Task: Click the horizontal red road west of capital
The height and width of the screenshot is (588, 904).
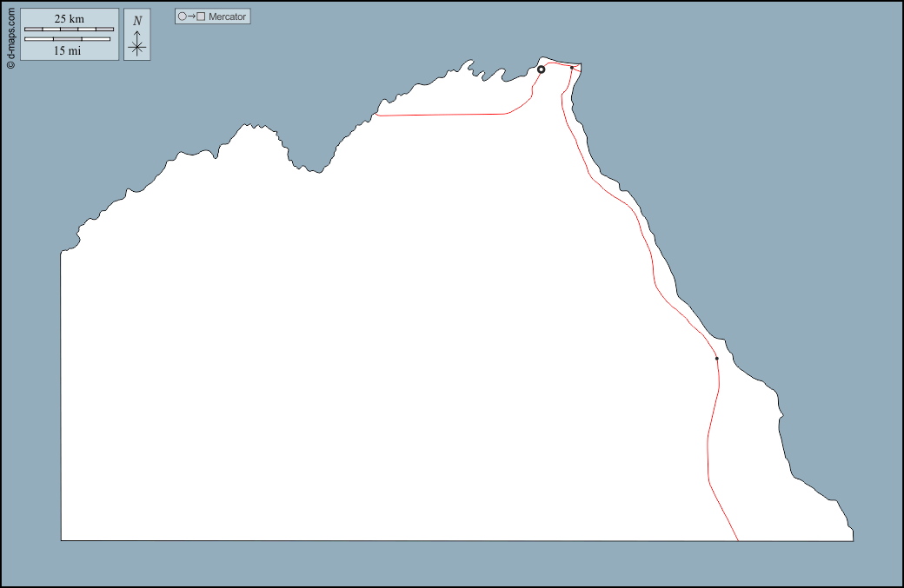Action: coord(443,114)
